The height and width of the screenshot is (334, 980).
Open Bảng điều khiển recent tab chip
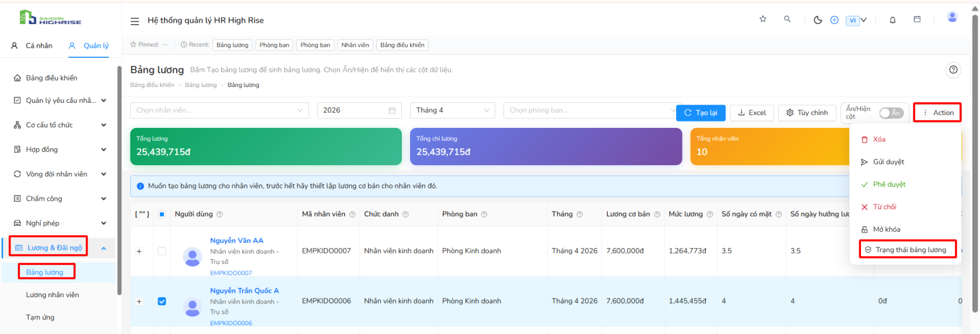[402, 45]
